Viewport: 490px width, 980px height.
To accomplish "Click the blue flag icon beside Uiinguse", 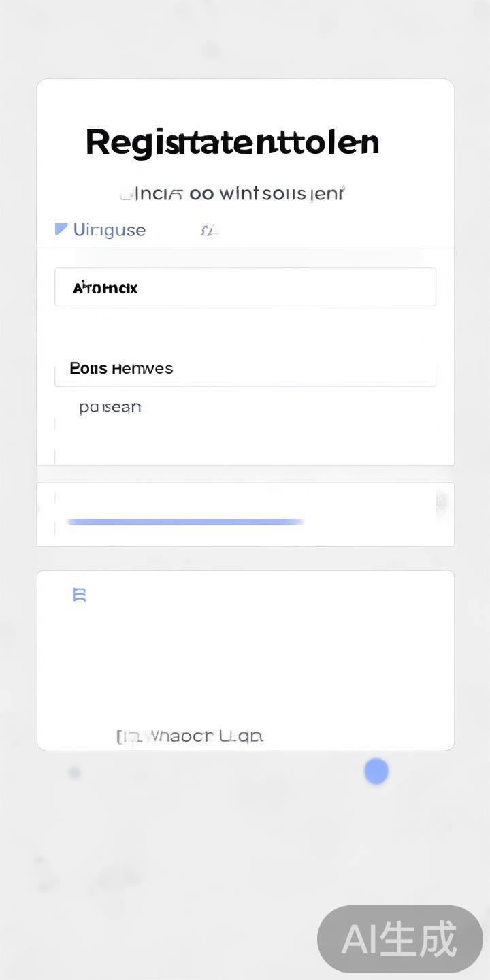I will [61, 229].
